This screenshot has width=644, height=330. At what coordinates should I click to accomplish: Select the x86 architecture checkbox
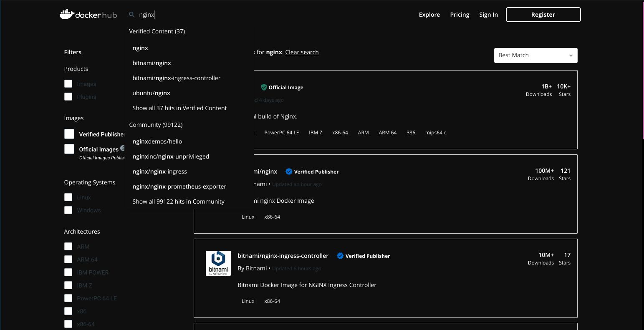coord(68,311)
